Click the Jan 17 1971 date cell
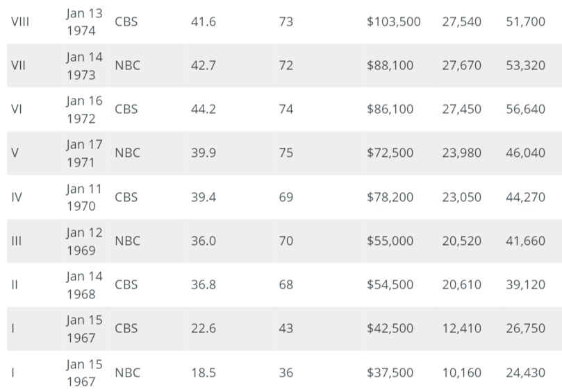 pyautogui.click(x=84, y=153)
